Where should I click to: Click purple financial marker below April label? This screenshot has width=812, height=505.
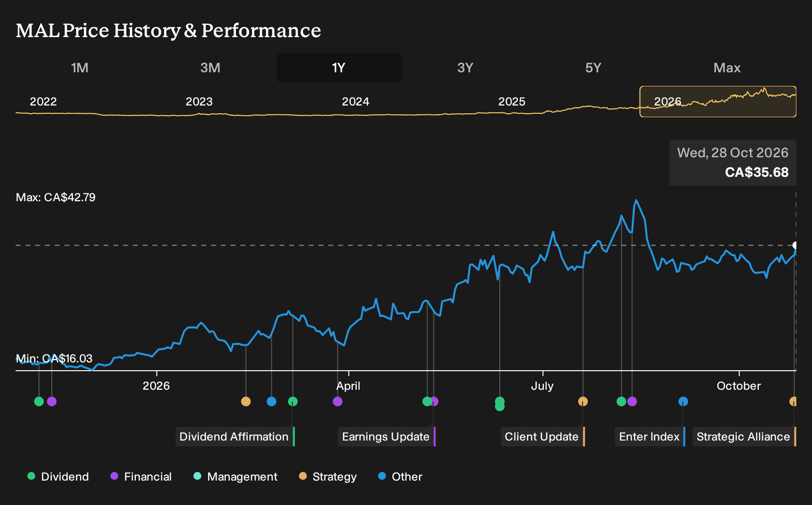(x=338, y=401)
